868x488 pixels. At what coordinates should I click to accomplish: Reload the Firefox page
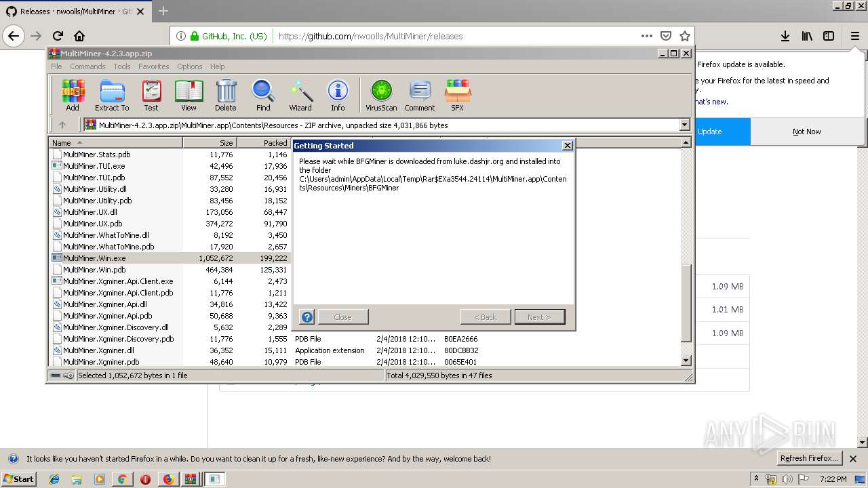pos(58,36)
